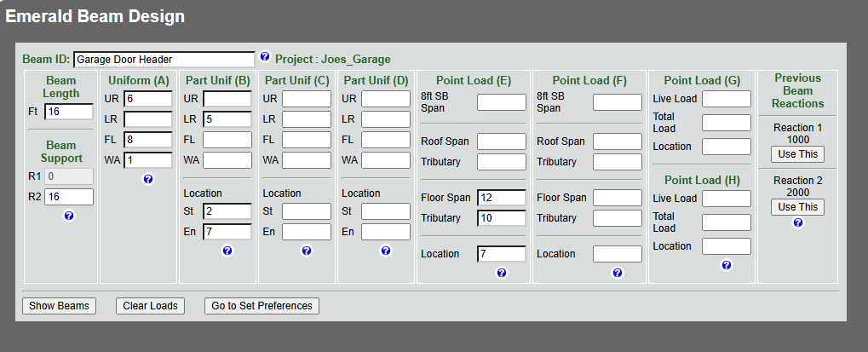Click help icon under Part Unif (C)

tap(306, 251)
